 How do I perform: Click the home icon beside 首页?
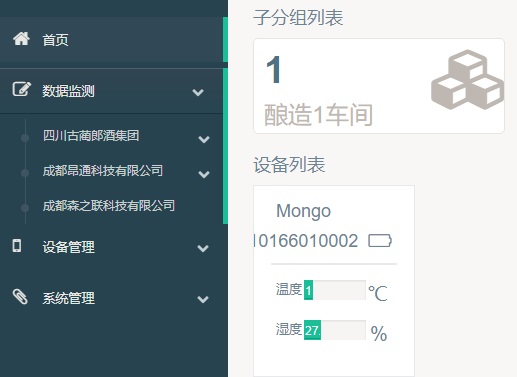point(21,39)
